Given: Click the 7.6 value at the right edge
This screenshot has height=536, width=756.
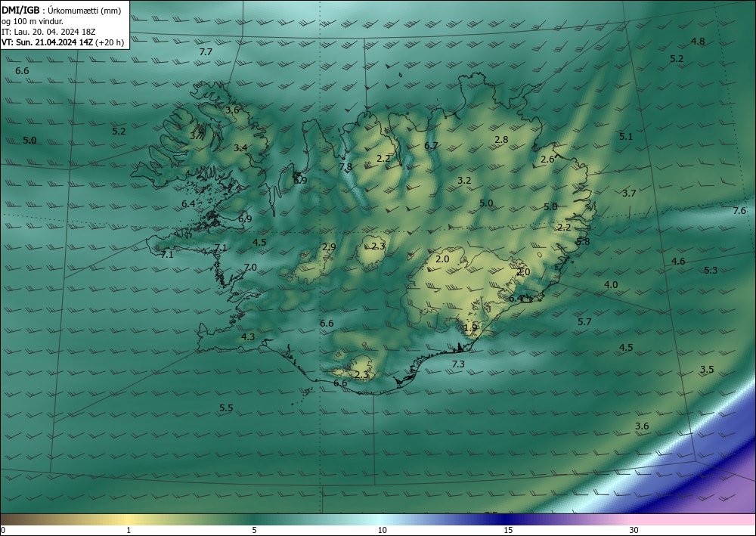Looking at the screenshot, I should point(739,211).
